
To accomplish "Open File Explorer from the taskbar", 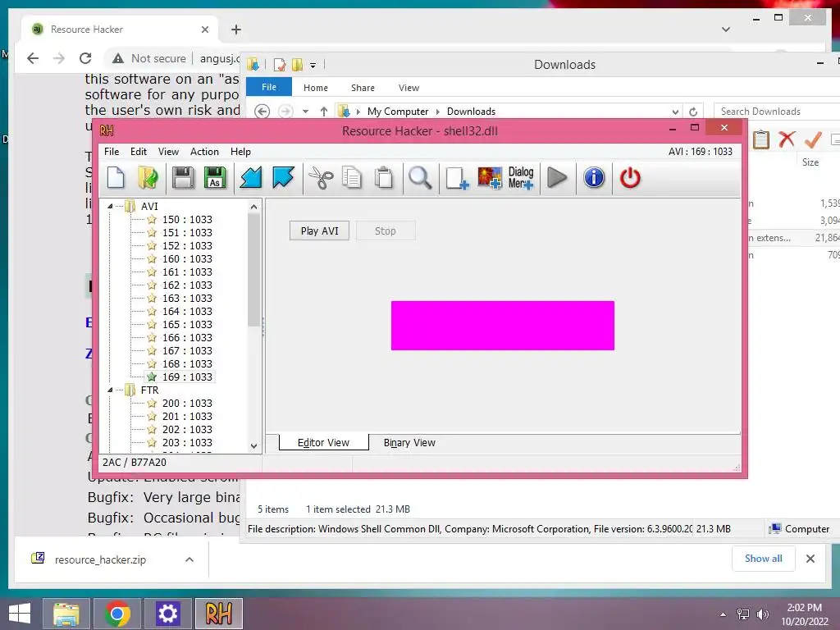I will [66, 614].
